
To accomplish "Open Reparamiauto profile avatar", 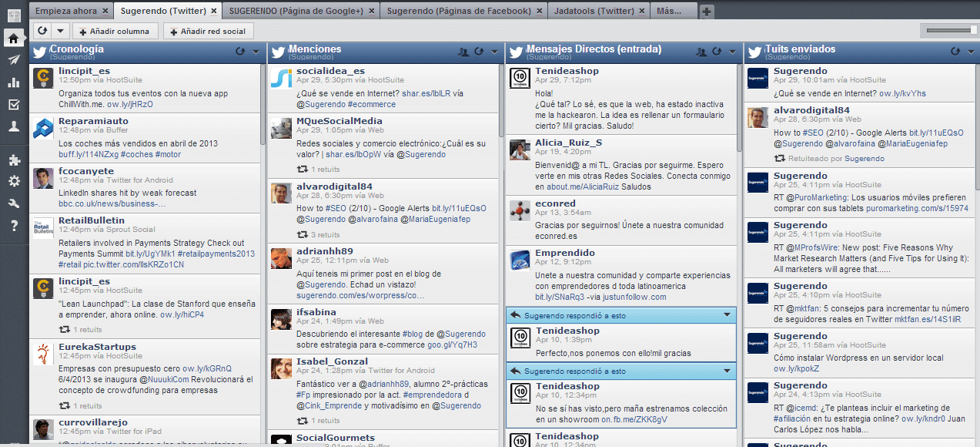I will [43, 128].
